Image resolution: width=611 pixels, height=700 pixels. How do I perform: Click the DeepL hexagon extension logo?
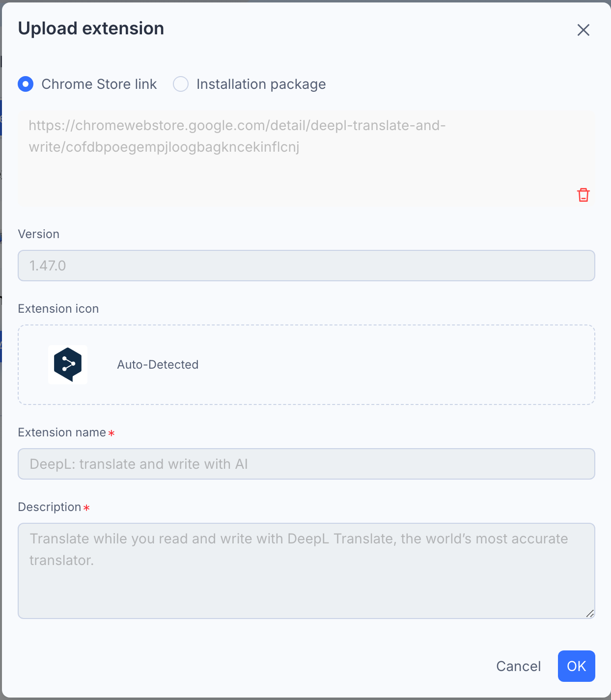[68, 364]
